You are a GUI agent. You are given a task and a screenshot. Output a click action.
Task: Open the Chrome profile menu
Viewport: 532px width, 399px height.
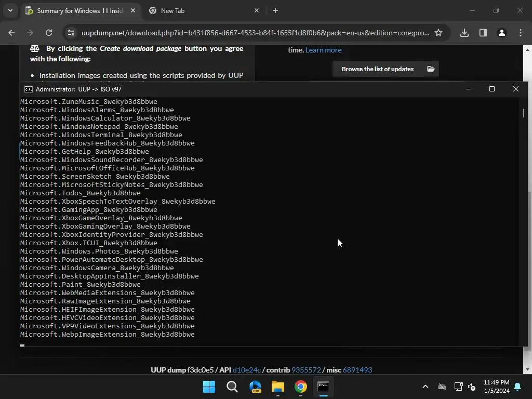tap(502, 33)
